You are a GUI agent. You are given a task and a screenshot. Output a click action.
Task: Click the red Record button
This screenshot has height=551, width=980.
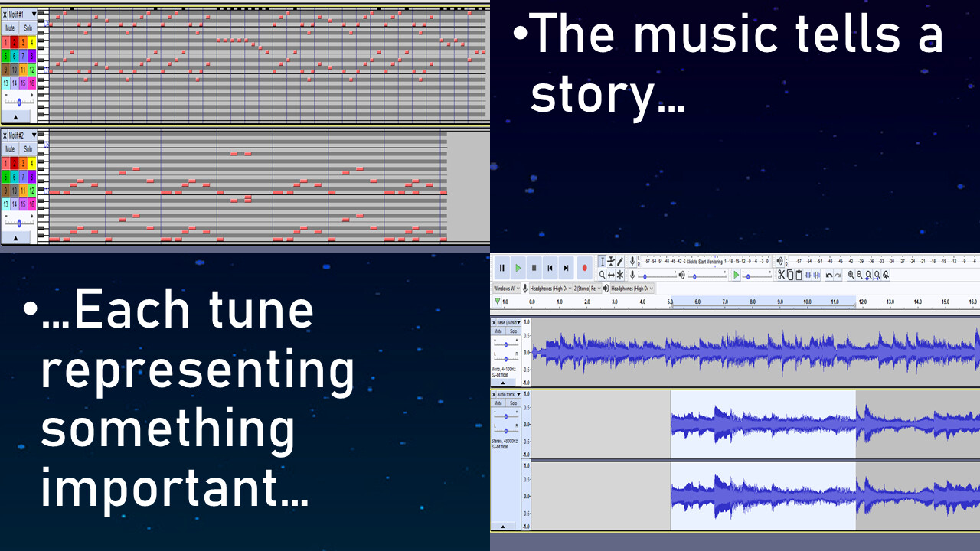[x=584, y=268]
